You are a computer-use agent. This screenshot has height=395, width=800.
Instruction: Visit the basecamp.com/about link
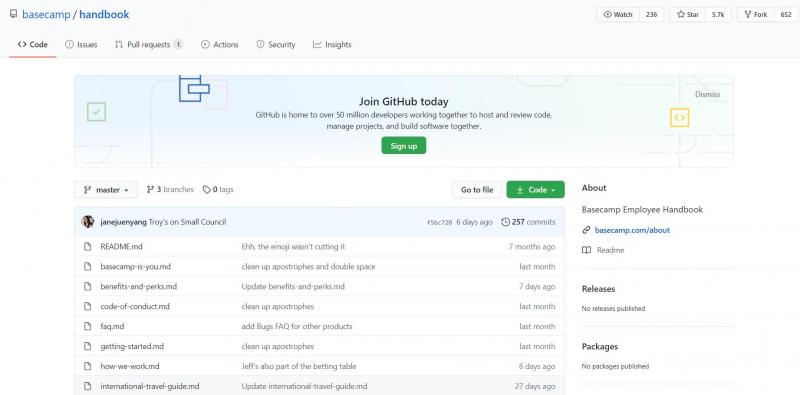pos(632,230)
